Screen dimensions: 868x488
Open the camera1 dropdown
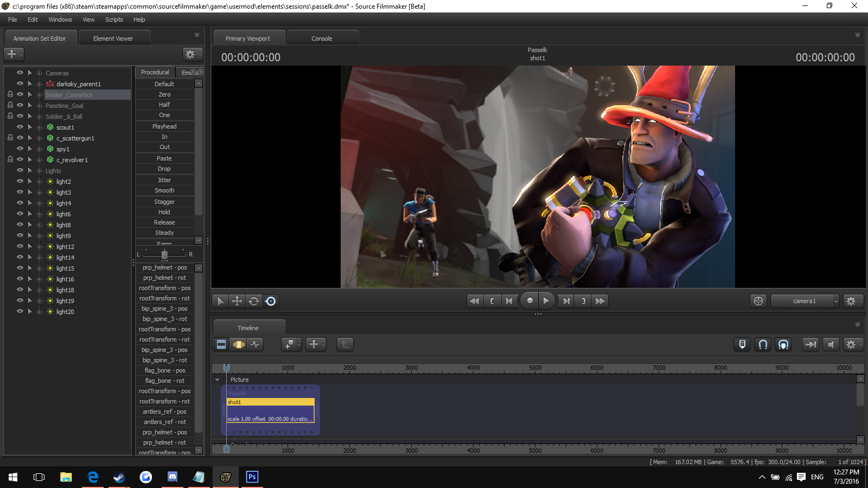tap(805, 301)
